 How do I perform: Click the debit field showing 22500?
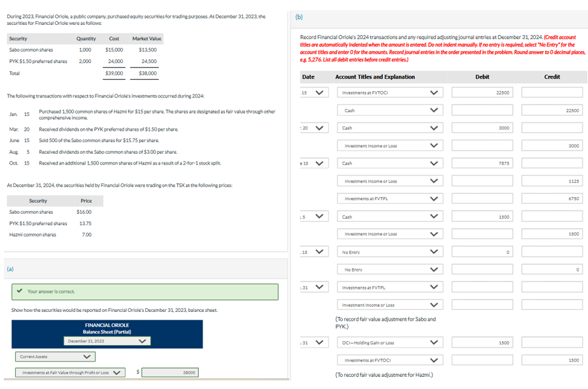tap(482, 92)
